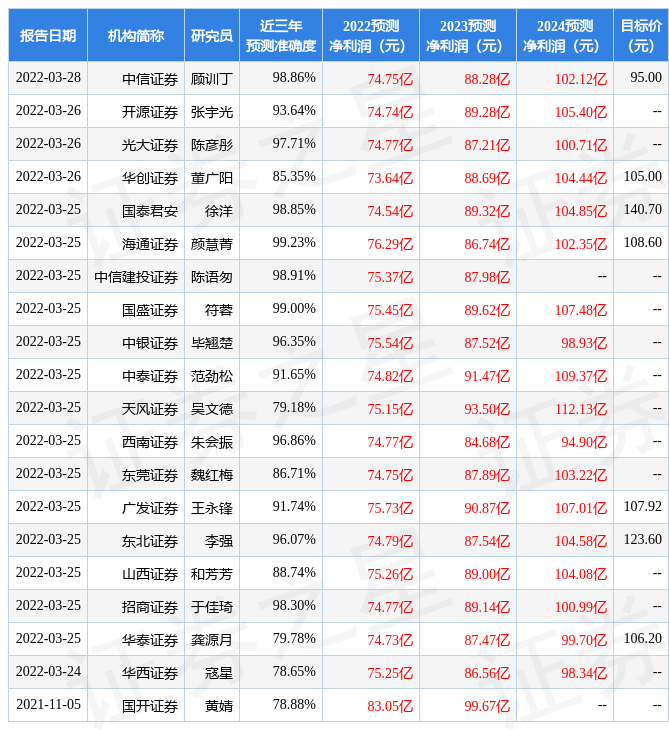Click 2022 profit value 83.05亿

[x=390, y=706]
